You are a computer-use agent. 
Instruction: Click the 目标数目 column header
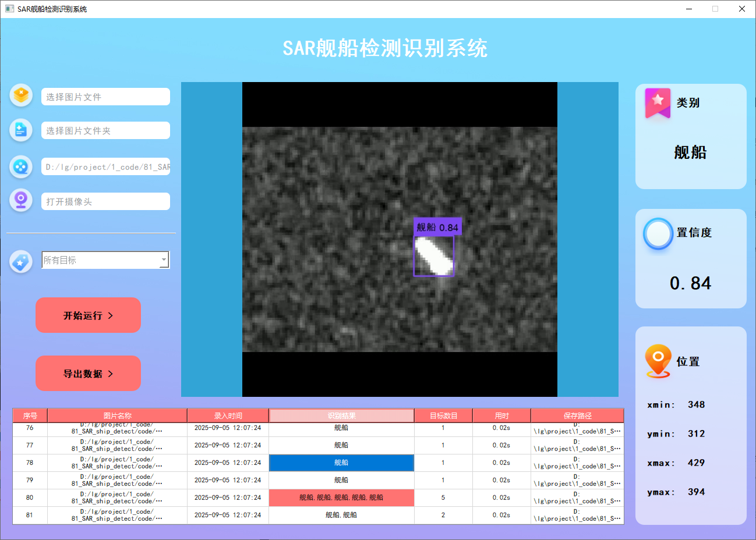443,415
